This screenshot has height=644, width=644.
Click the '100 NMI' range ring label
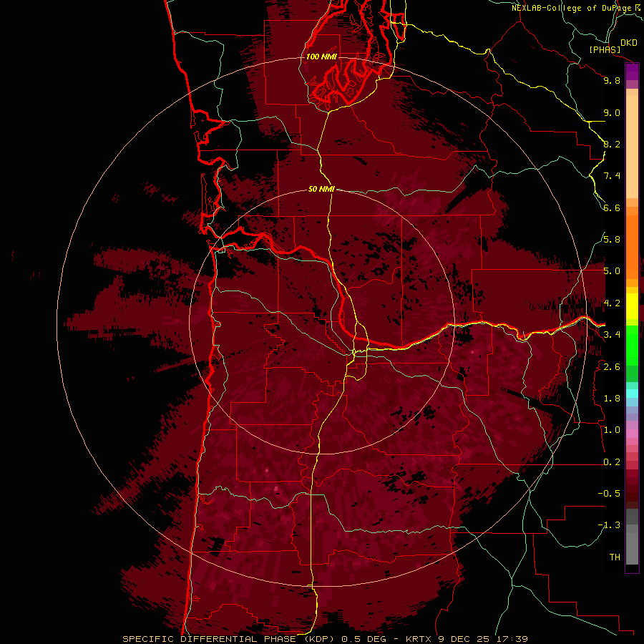(x=321, y=57)
